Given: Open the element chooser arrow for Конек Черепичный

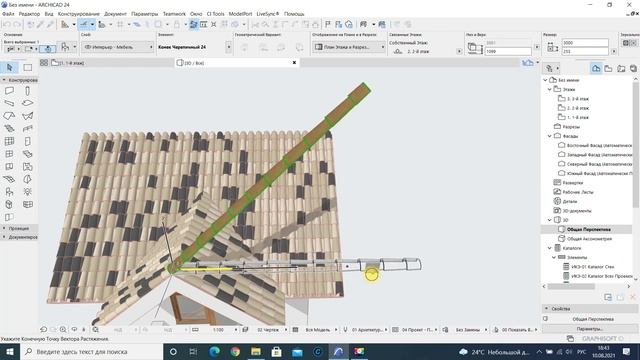Looking at the screenshot, I should pyautogui.click(x=229, y=47).
